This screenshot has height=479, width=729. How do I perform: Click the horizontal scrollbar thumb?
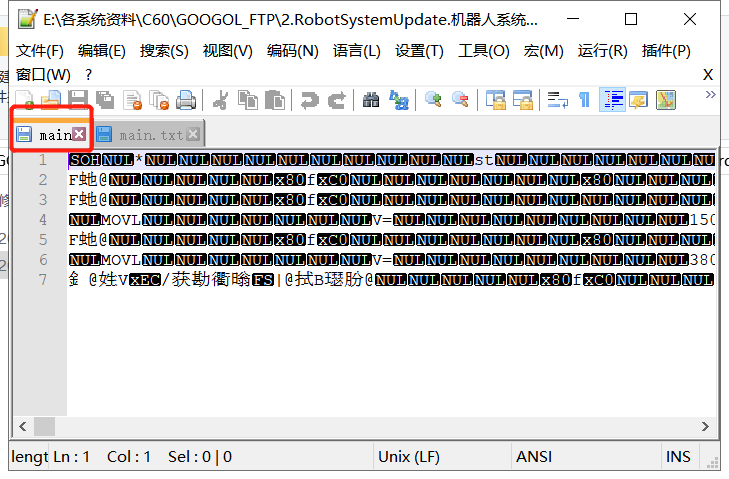44,426
